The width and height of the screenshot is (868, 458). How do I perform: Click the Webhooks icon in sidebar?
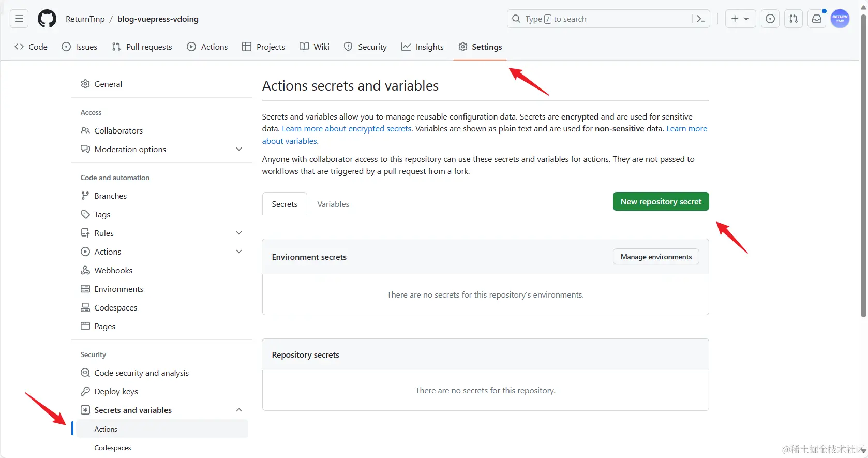85,270
